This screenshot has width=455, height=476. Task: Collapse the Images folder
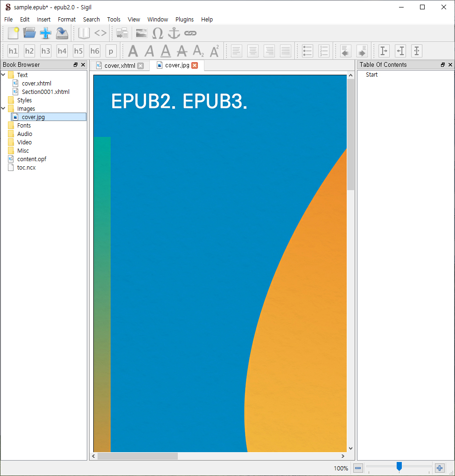[x=3, y=108]
